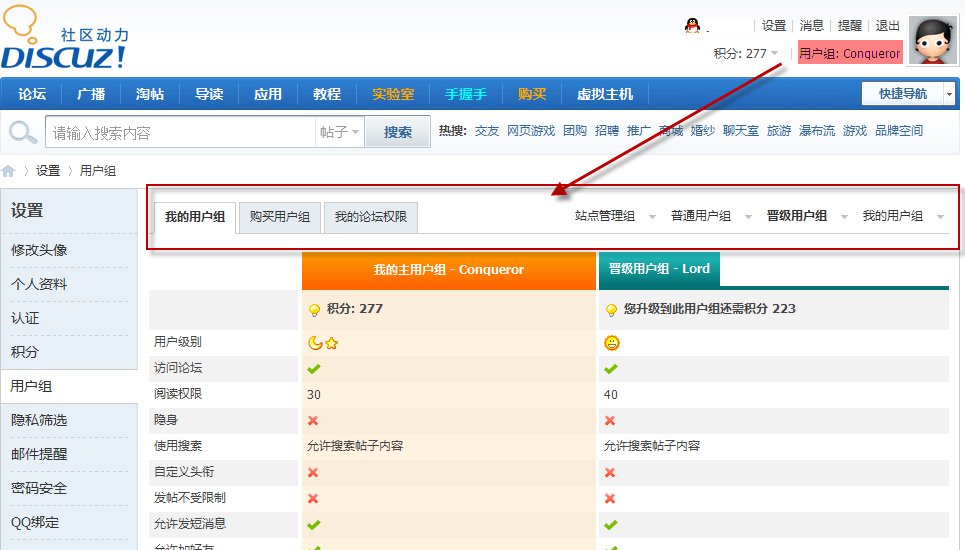This screenshot has height=550, width=965.
Task: Click the user avatar picture
Action: [932, 41]
